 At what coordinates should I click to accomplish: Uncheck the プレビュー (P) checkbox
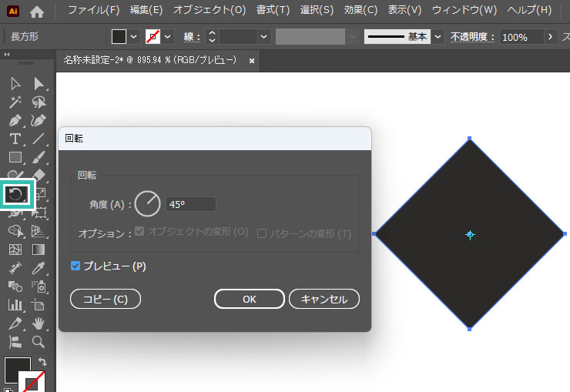point(75,266)
